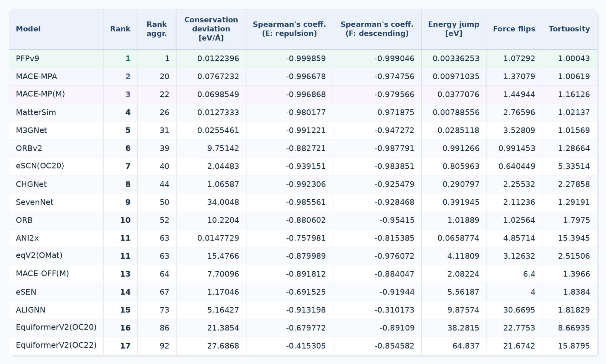Viewport: 606px width, 364px height.
Task: Click rank aggregate value 92
Action: coord(164,346)
